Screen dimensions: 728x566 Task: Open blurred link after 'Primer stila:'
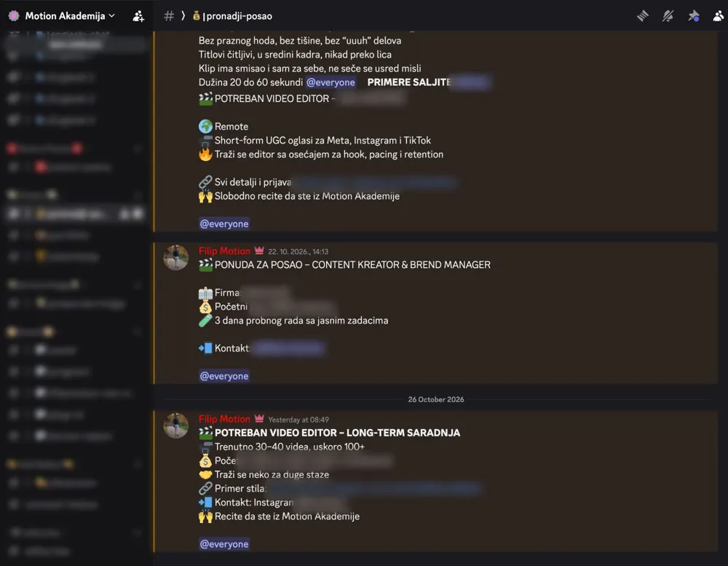point(374,488)
